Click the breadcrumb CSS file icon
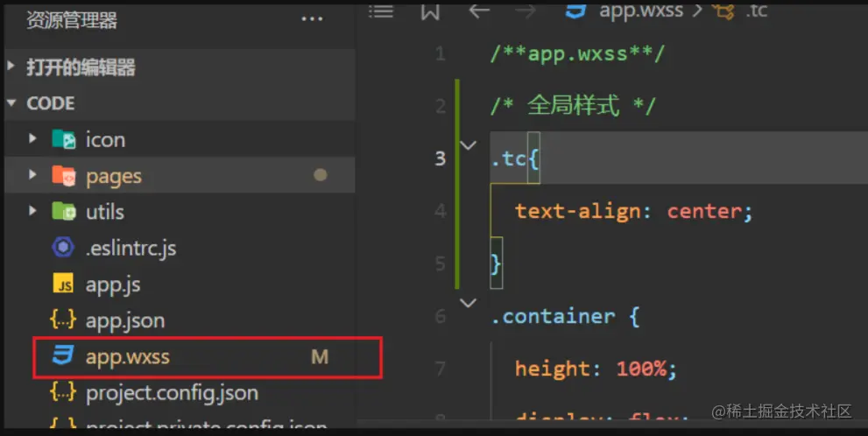 [575, 10]
